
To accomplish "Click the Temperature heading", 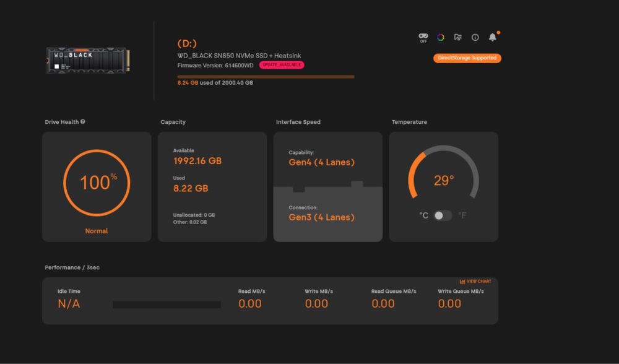I will point(409,122).
